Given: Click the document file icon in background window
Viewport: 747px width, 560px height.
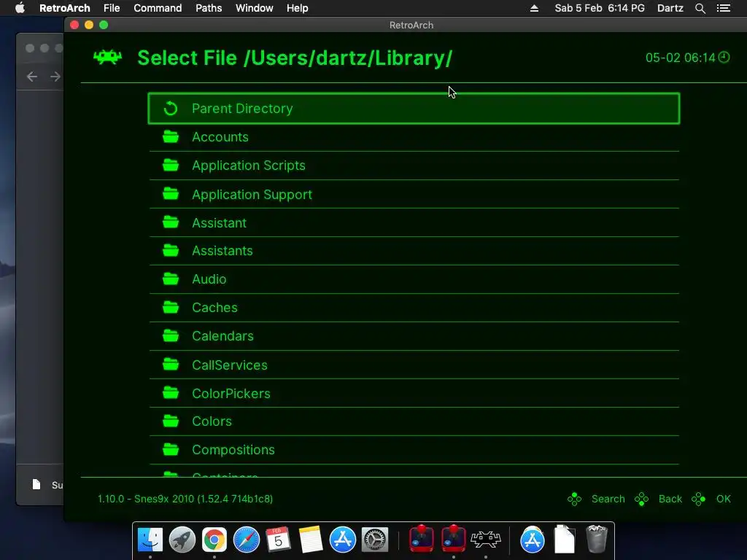Looking at the screenshot, I should pos(36,485).
